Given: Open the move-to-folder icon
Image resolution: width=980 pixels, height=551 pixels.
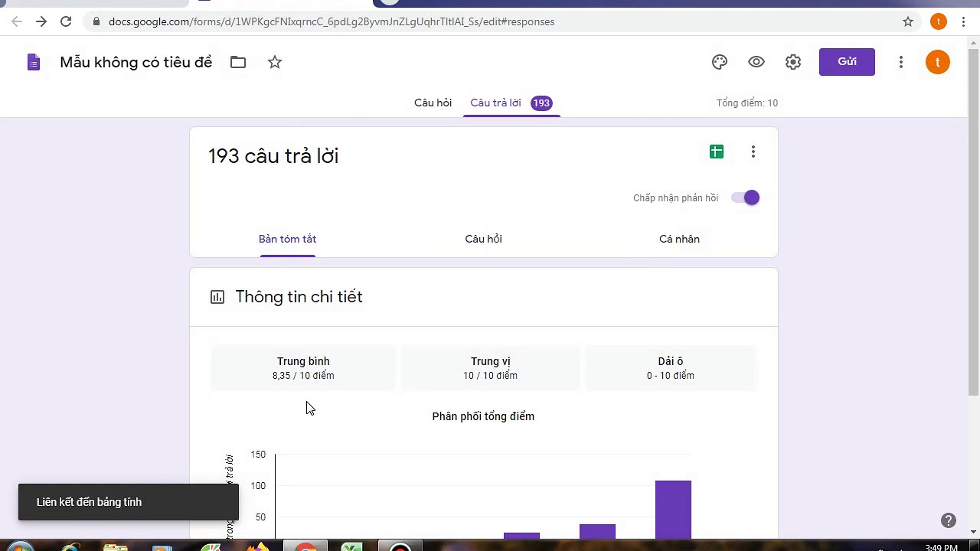Looking at the screenshot, I should [x=238, y=62].
